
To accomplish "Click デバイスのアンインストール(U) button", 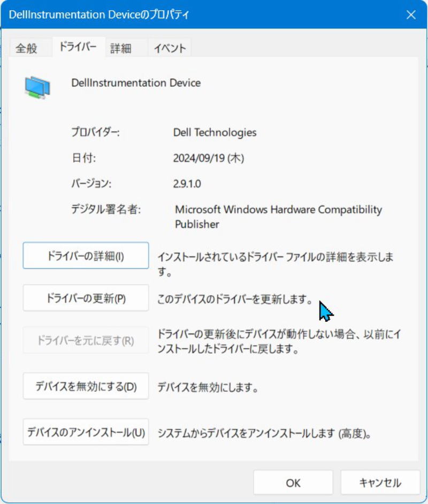I will pyautogui.click(x=86, y=432).
